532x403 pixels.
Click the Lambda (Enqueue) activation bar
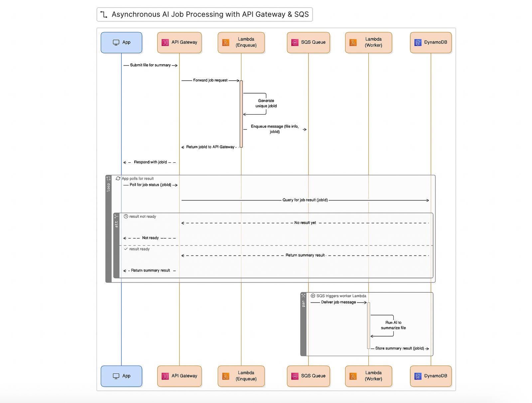click(241, 114)
